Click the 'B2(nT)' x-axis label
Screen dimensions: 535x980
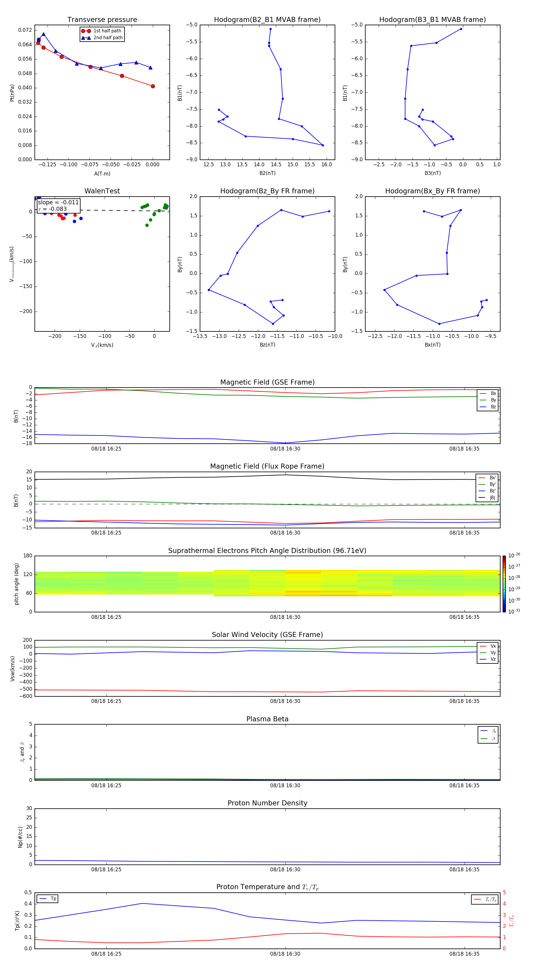pyautogui.click(x=267, y=173)
